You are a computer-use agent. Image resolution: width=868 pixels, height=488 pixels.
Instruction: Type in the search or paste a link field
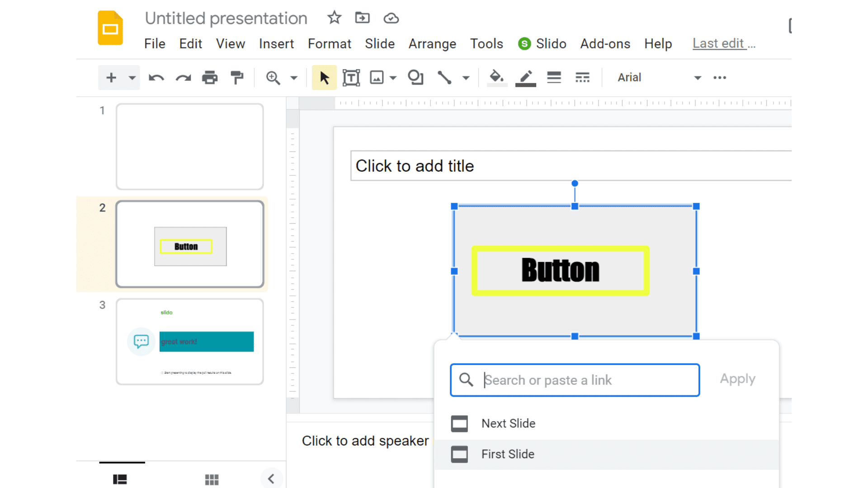[x=576, y=380]
